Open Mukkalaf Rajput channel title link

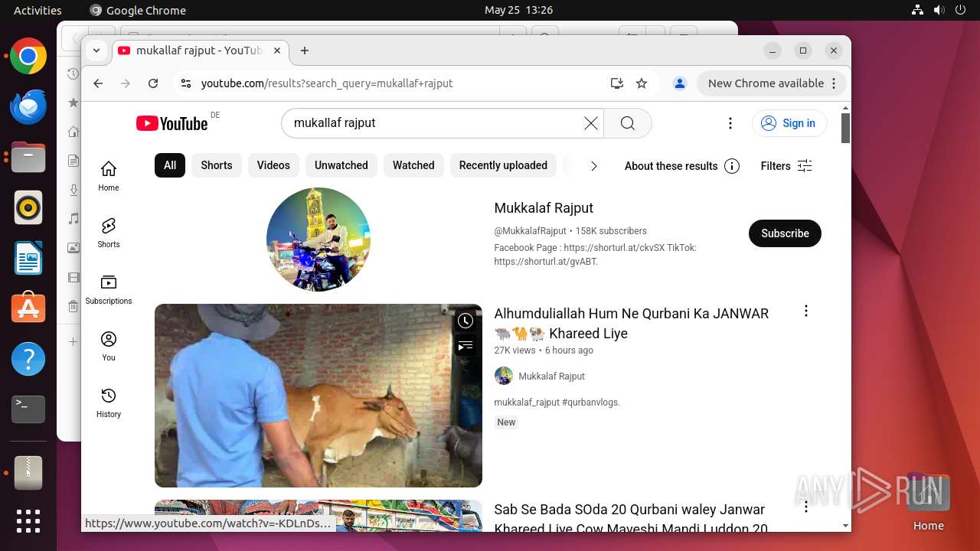click(x=544, y=208)
